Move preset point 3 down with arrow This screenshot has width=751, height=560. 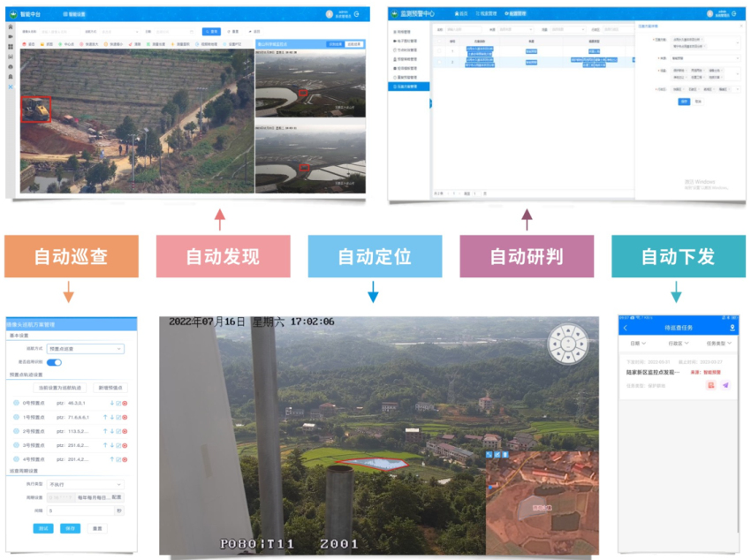(x=111, y=445)
